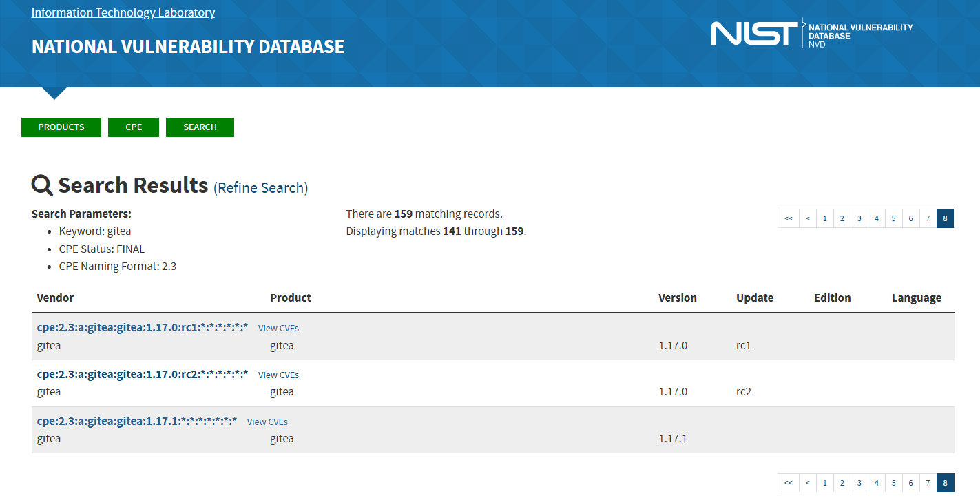Click the 'Keyword: gitea' search parameter

(x=95, y=231)
